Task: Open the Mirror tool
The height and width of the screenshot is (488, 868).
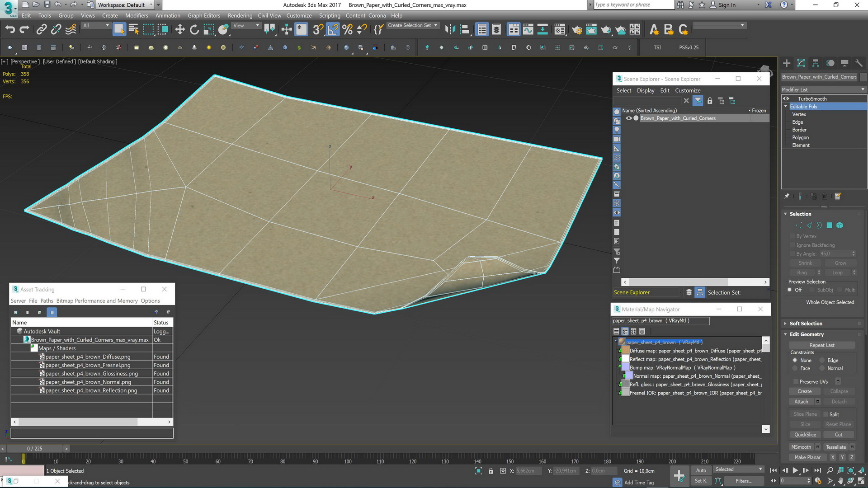Action: click(x=449, y=30)
